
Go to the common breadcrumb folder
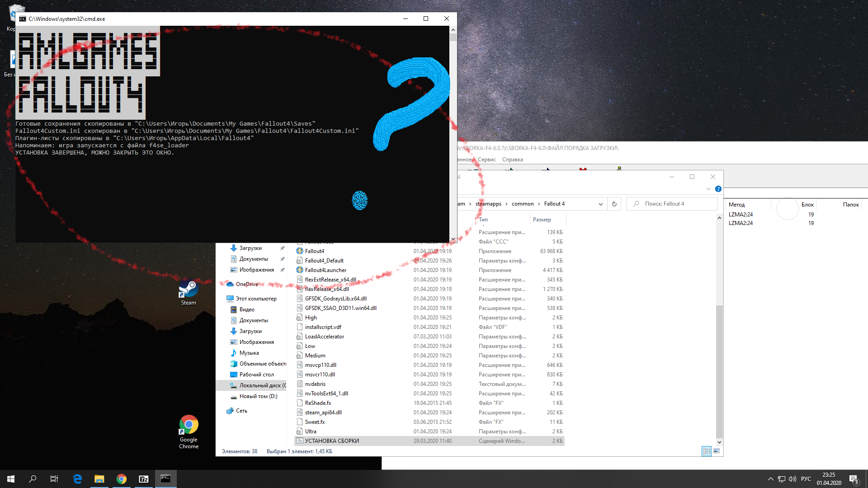[x=523, y=204]
